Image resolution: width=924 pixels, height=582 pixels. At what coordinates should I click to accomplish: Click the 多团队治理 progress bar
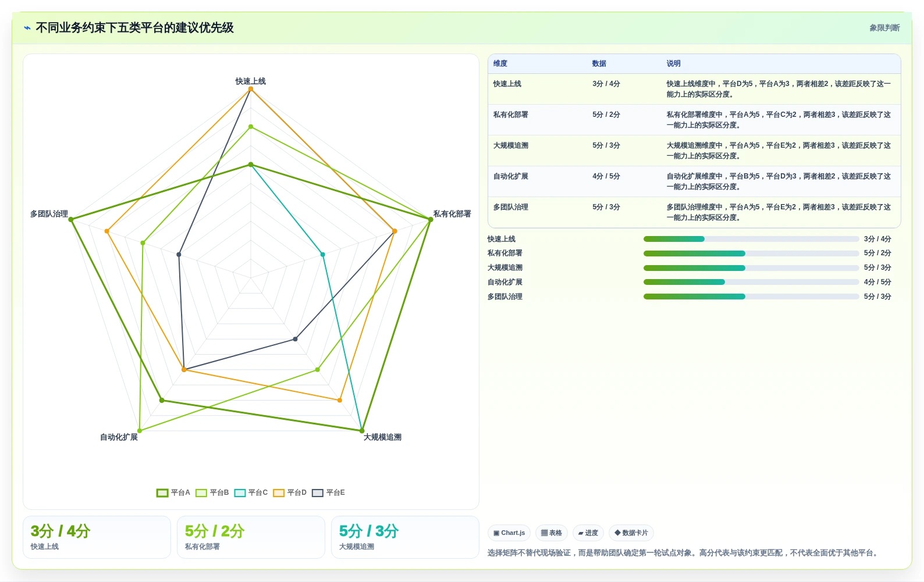tap(751, 297)
